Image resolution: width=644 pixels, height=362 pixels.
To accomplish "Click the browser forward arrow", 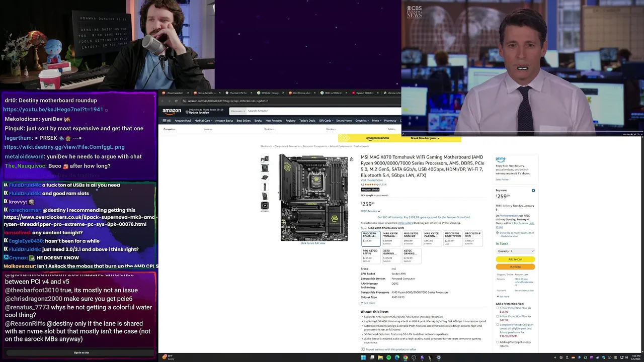I will [x=169, y=101].
